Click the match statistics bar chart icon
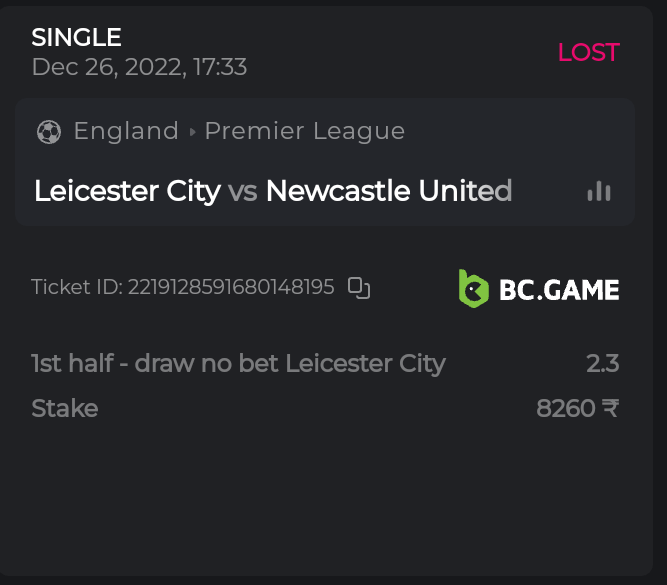The image size is (667, 585). click(x=599, y=192)
